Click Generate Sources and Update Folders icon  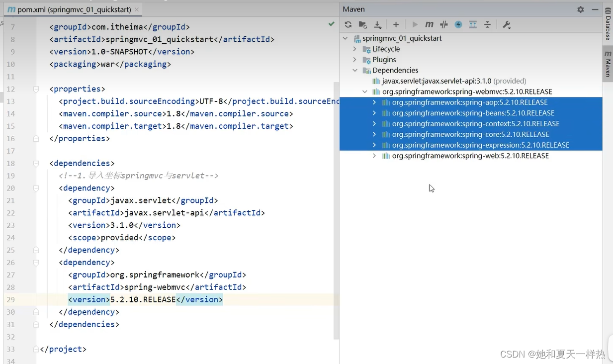click(x=363, y=24)
